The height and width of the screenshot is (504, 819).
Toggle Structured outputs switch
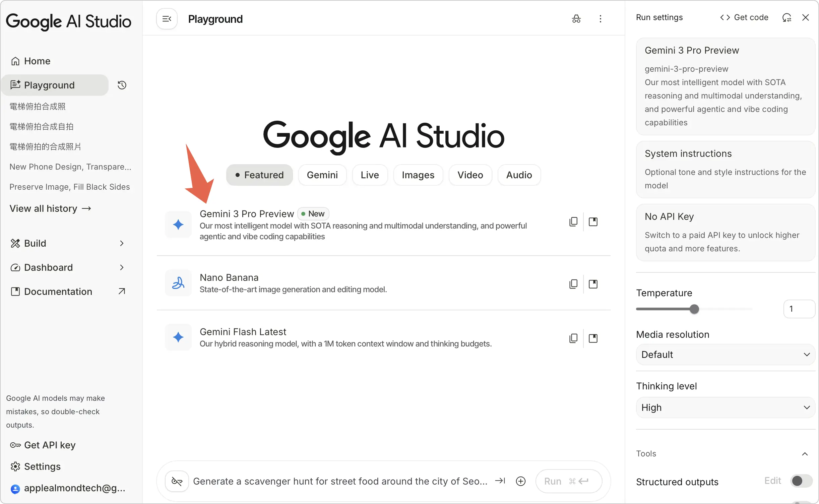(801, 481)
